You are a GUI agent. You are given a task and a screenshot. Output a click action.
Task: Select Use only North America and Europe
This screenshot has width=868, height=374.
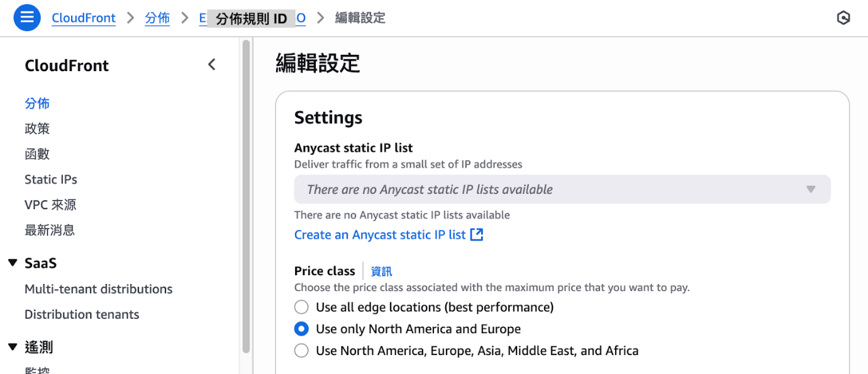pyautogui.click(x=301, y=329)
